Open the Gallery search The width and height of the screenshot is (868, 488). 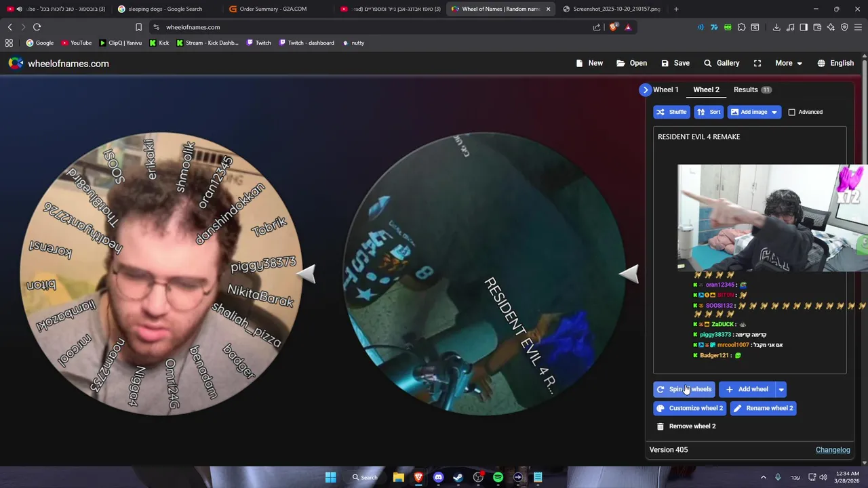722,63
